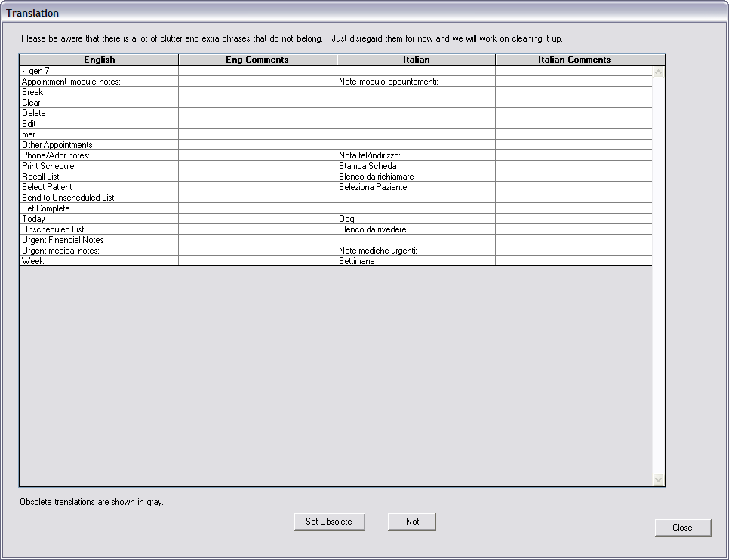Viewport: 729px width, 560px height.
Task: Click Italian cell 'Elenco da richiamare'
Action: click(x=416, y=177)
